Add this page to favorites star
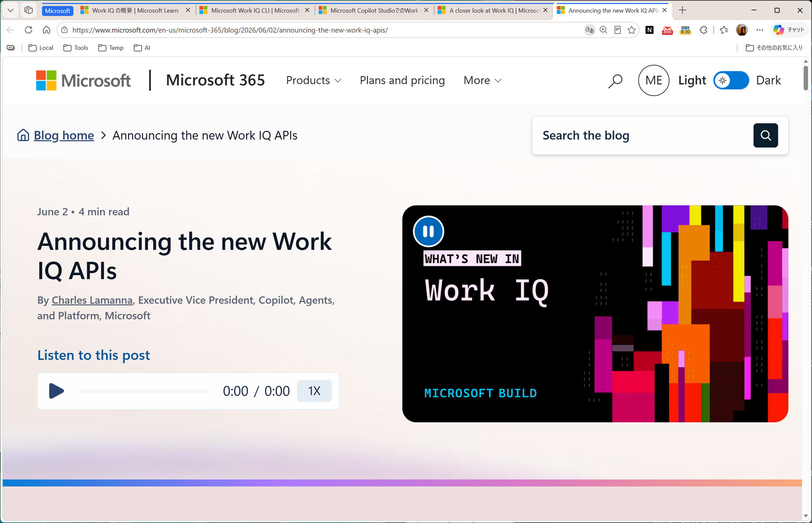 coord(632,30)
